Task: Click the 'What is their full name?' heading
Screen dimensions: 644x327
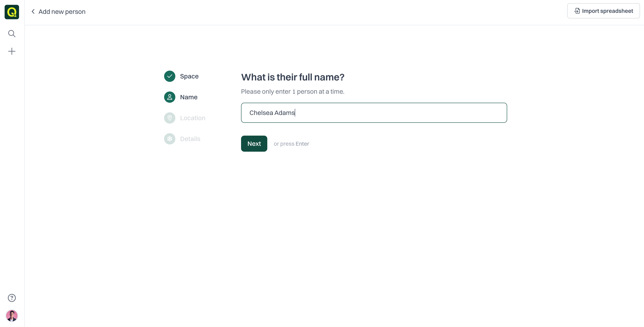Action: coord(293,77)
